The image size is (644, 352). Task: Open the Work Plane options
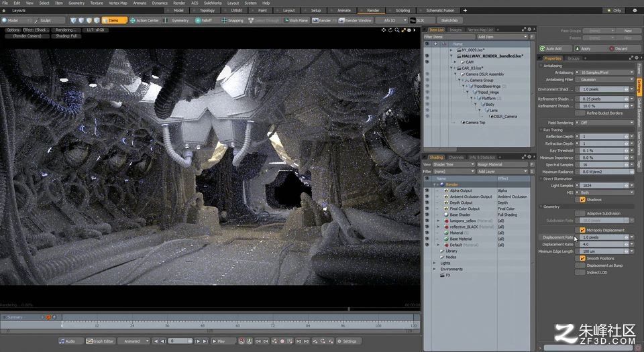pyautogui.click(x=296, y=20)
